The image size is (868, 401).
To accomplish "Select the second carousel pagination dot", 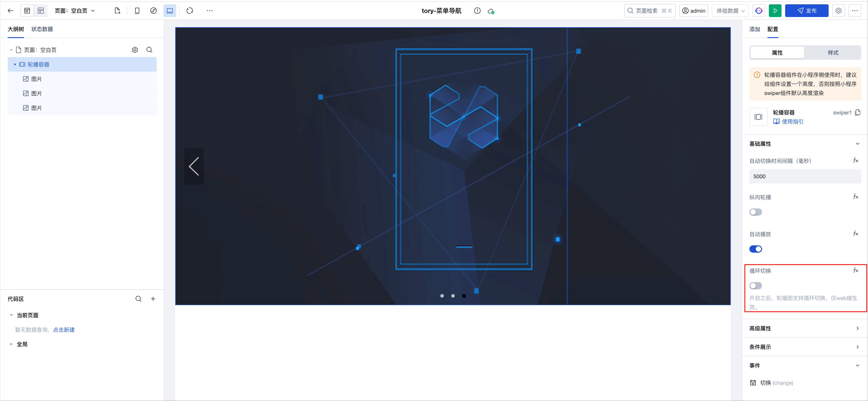I will [x=453, y=296].
